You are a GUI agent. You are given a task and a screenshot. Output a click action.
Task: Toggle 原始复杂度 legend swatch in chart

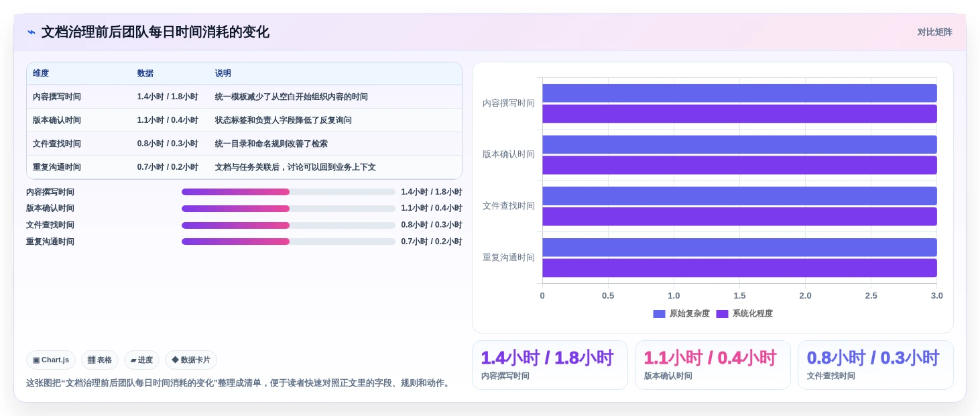[x=659, y=314]
